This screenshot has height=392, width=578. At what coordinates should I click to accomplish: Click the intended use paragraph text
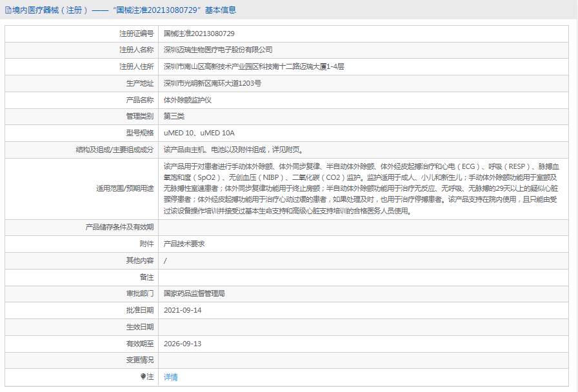click(361, 189)
